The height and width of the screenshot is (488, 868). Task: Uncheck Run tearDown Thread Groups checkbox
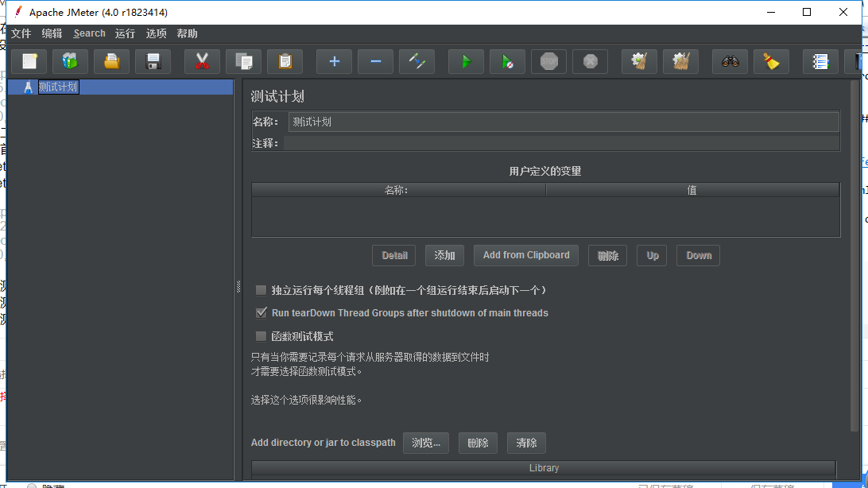pyautogui.click(x=262, y=312)
